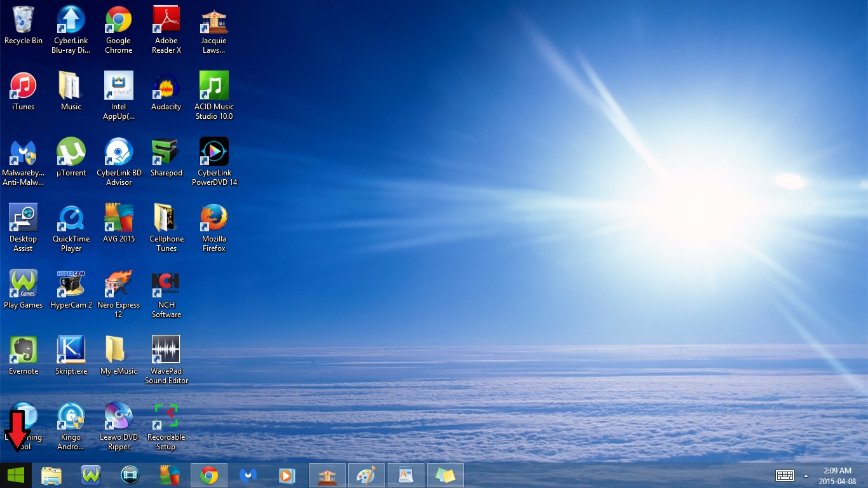
Task: Select CyberLink BD Advisor desktop icon
Action: 119,162
